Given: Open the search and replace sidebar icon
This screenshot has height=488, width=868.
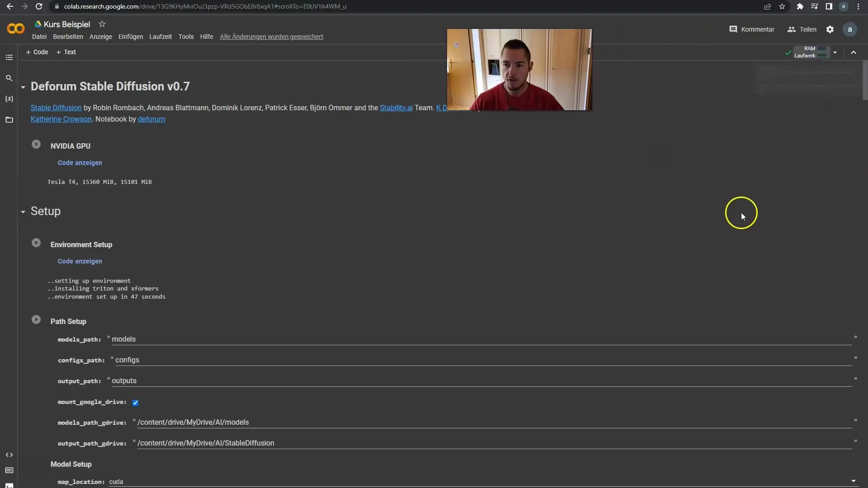Looking at the screenshot, I should [x=9, y=78].
